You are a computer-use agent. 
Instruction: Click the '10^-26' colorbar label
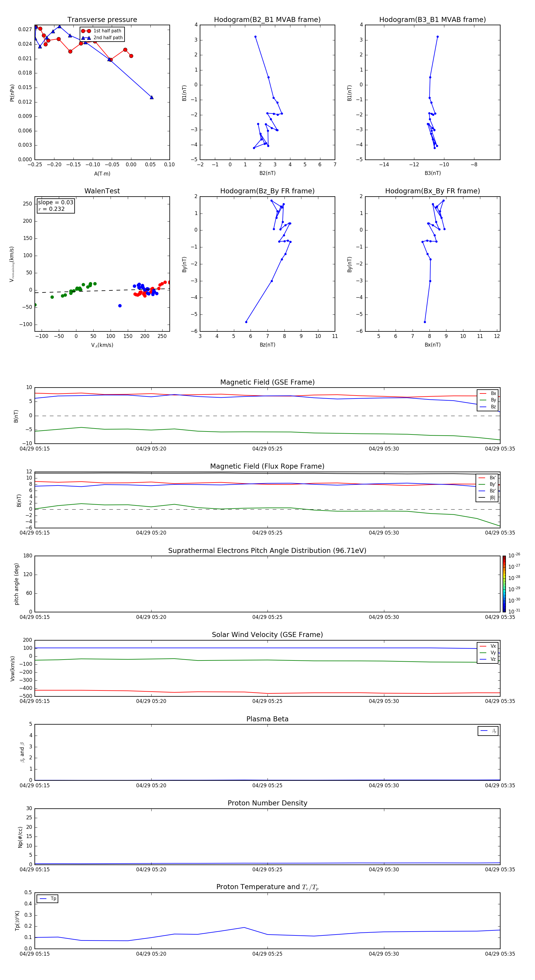click(514, 555)
